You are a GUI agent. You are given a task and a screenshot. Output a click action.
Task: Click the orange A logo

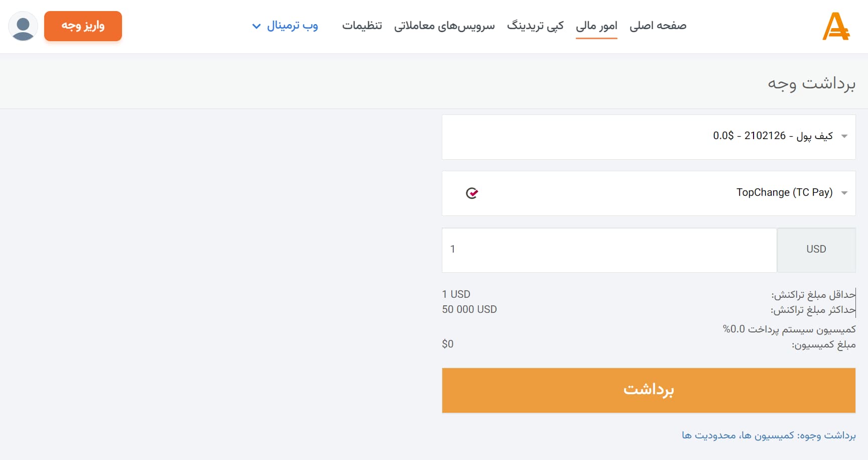[x=835, y=26]
